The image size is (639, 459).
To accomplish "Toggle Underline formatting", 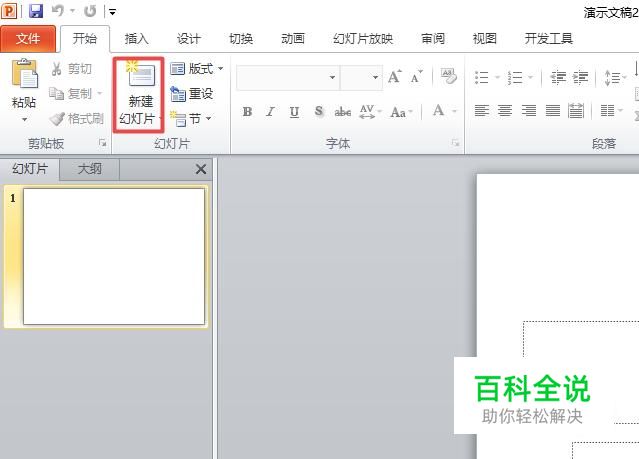I will click(294, 111).
